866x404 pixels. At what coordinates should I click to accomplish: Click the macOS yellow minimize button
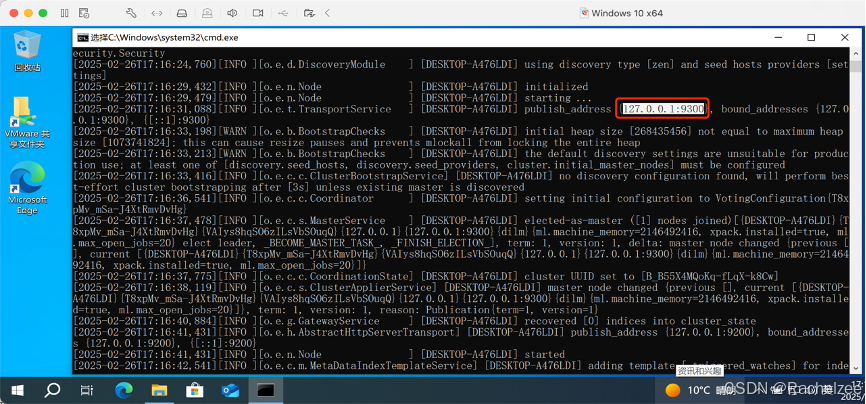(x=29, y=13)
